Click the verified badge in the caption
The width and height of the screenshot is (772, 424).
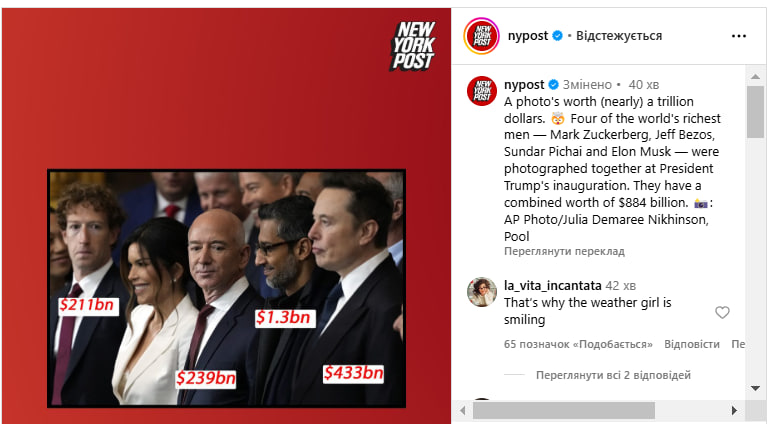(553, 85)
